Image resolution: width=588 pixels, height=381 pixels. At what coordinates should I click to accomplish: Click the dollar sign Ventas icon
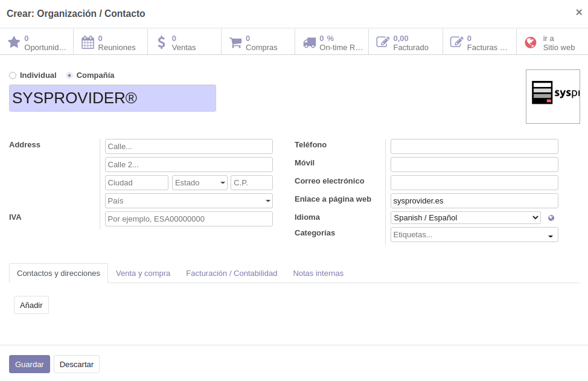coord(161,42)
